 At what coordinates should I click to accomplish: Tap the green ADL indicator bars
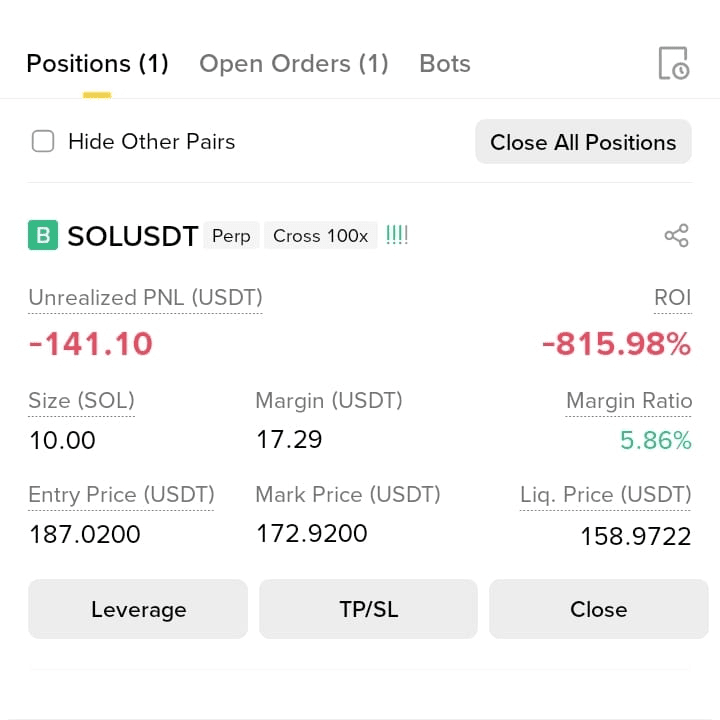coord(397,235)
